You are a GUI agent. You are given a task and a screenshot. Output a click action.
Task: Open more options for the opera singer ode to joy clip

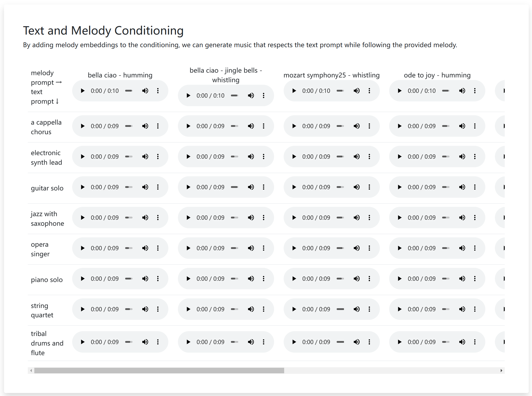475,248
